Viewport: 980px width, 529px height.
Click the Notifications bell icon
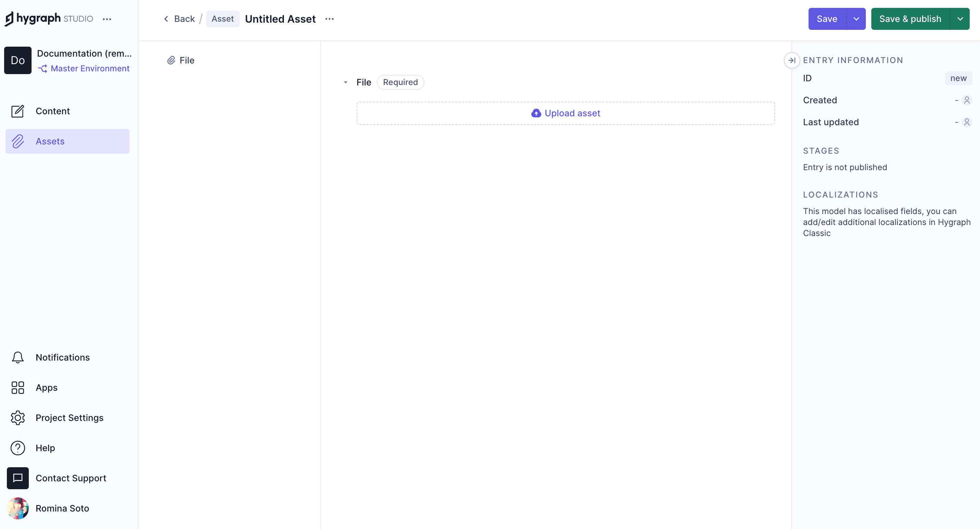pos(17,357)
